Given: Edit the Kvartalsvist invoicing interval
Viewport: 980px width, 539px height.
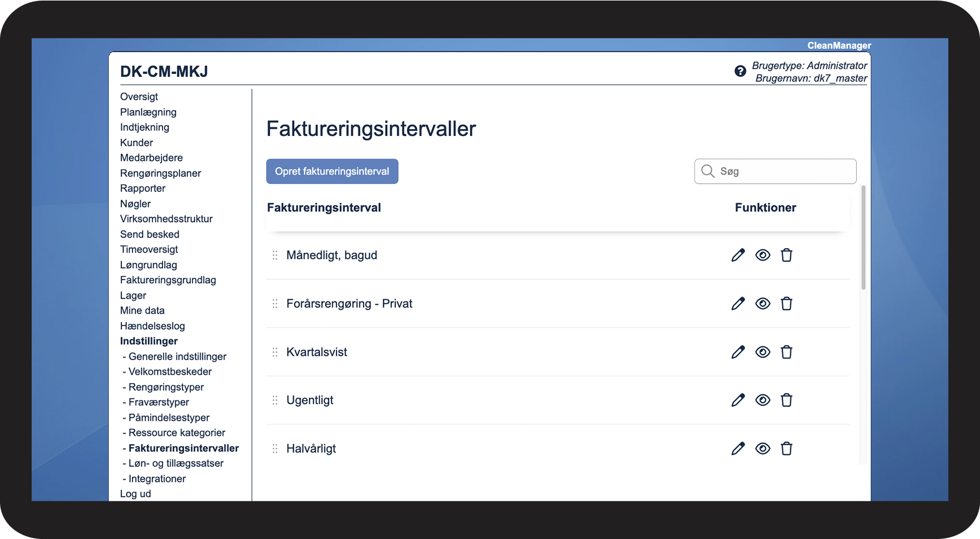Looking at the screenshot, I should tap(738, 352).
